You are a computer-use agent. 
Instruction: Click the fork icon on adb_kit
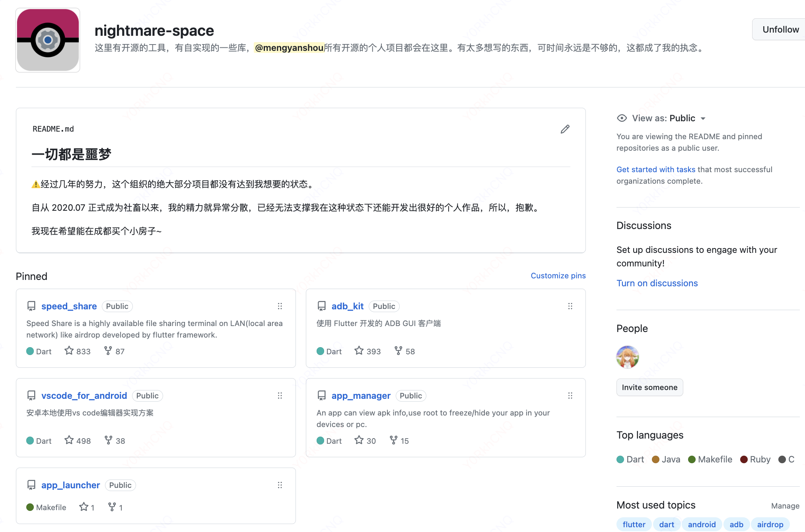point(398,351)
